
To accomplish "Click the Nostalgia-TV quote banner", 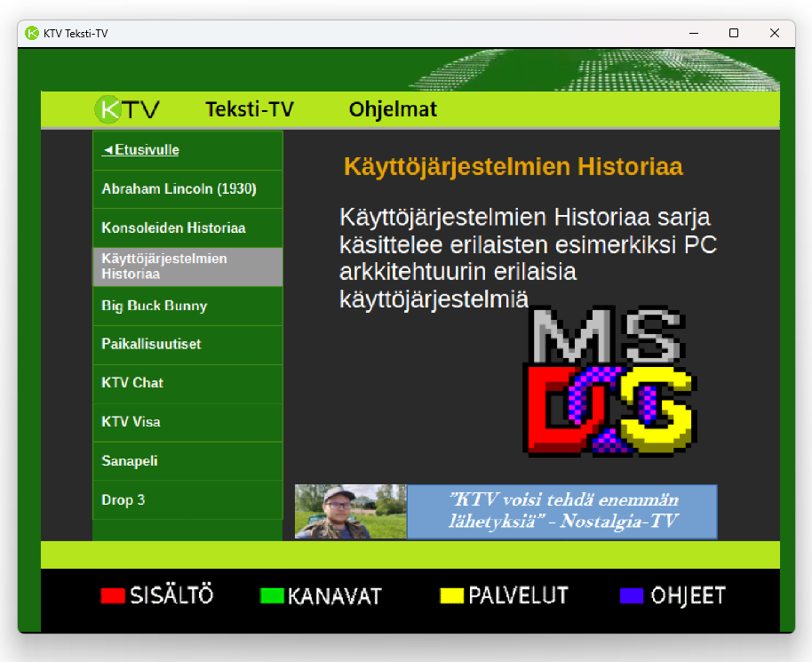I will (x=561, y=512).
